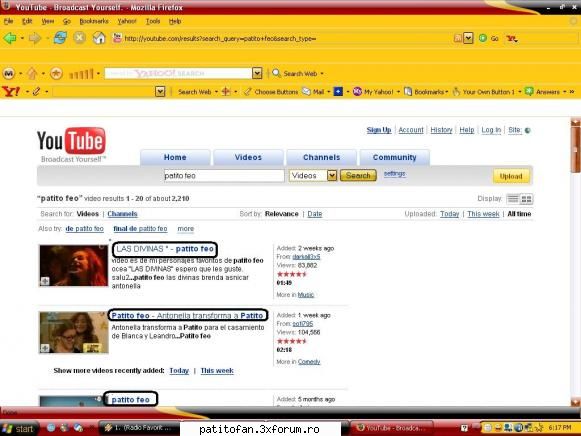Screen dimensions: 581x436
Task: Click the Sign Up link
Action: click(379, 130)
